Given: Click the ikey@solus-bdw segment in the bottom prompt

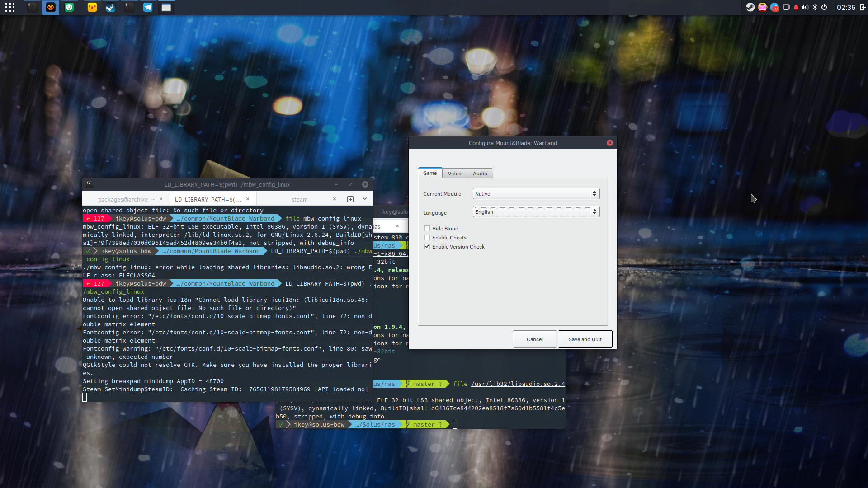Looking at the screenshot, I should (319, 425).
